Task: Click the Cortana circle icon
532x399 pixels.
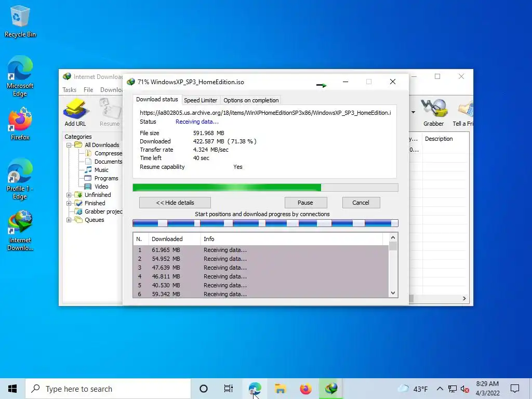Action: pyautogui.click(x=204, y=389)
